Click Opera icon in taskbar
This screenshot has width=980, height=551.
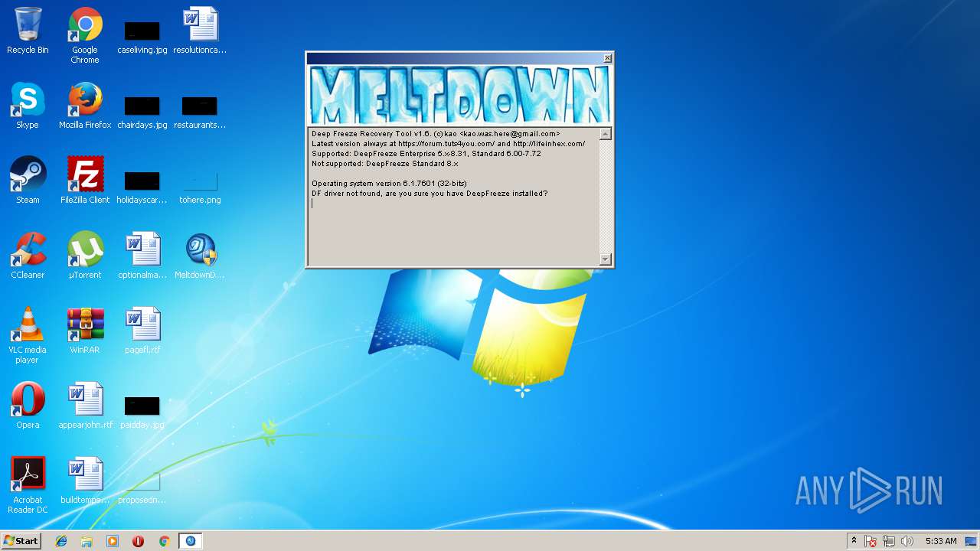tap(138, 541)
